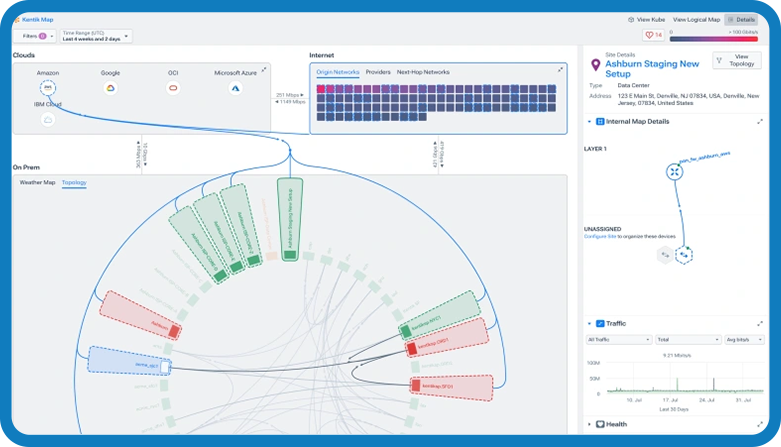This screenshot has height=447, width=781.
Task: Switch to the Origin Networks tab
Action: 338,72
